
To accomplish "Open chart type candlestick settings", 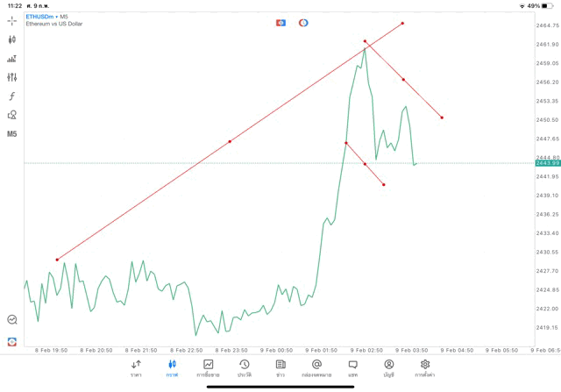I will coord(12,39).
